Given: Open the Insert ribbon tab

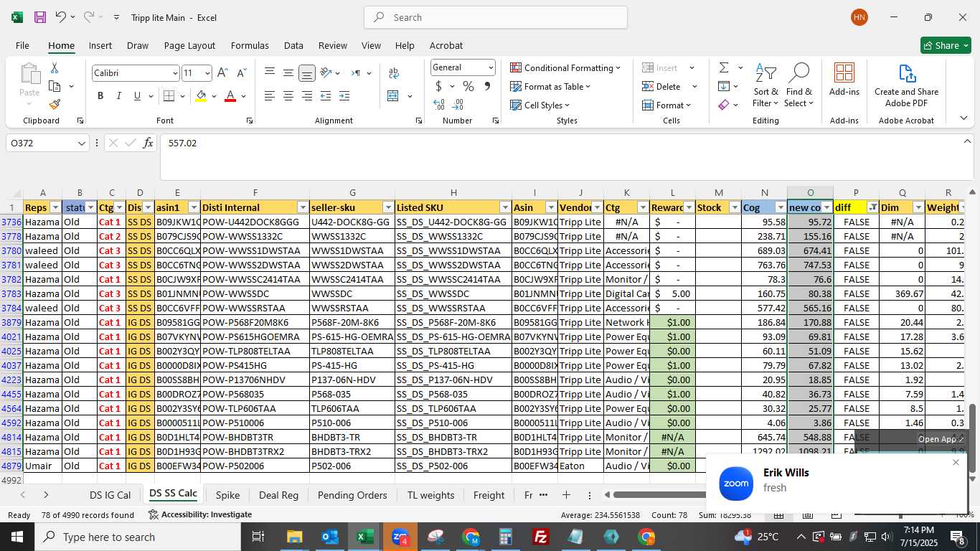Looking at the screenshot, I should coord(100,45).
